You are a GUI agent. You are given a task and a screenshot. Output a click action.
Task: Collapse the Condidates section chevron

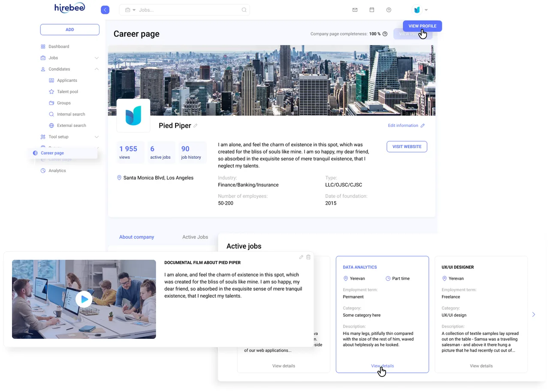point(97,69)
